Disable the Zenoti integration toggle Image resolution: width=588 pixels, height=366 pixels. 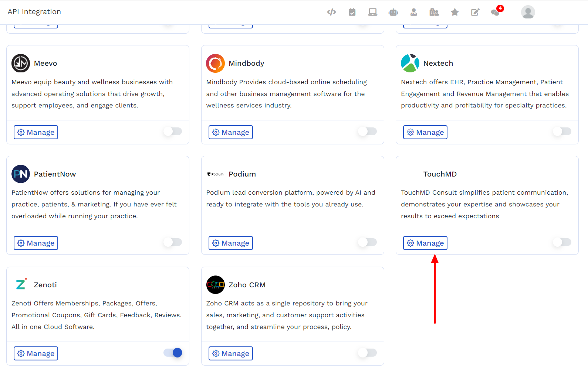[173, 353]
